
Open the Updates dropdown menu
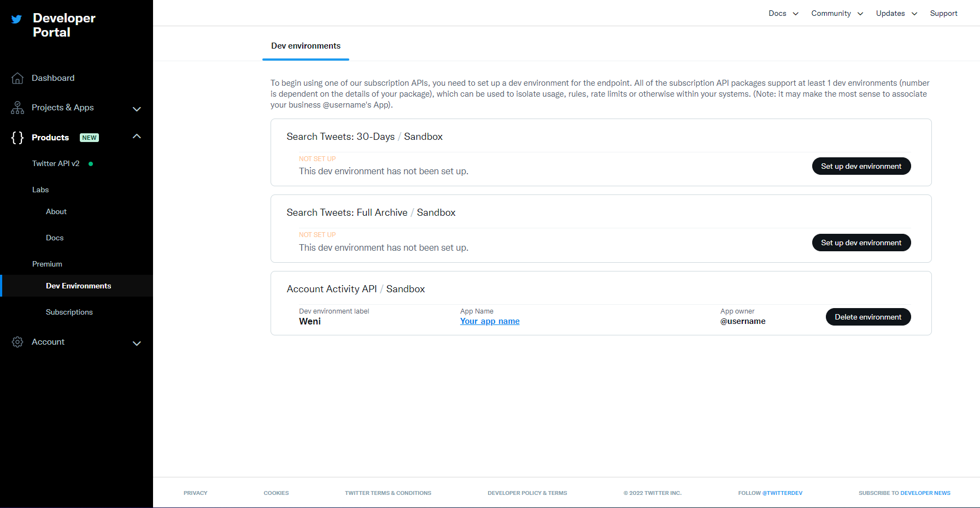pyautogui.click(x=896, y=13)
